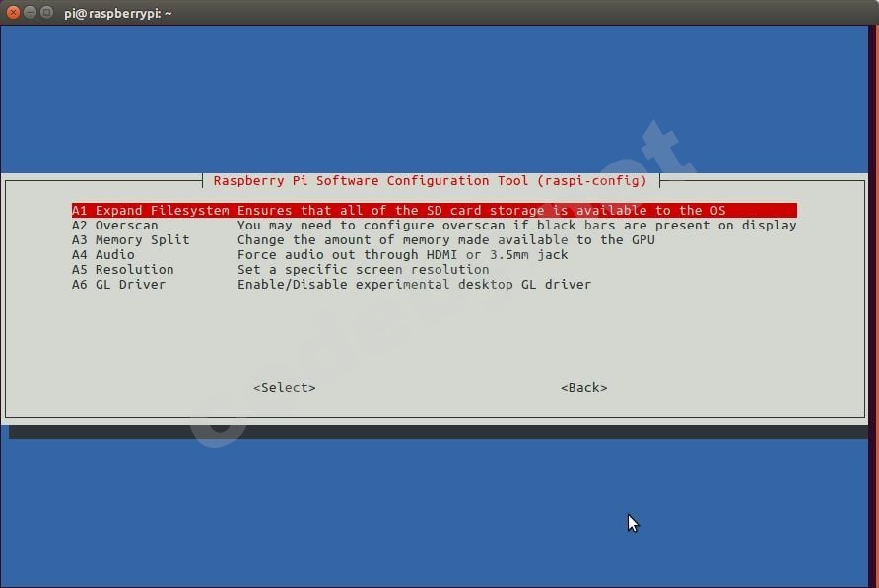Image resolution: width=879 pixels, height=588 pixels.
Task: Close the terminal window
Action: click(x=13, y=13)
